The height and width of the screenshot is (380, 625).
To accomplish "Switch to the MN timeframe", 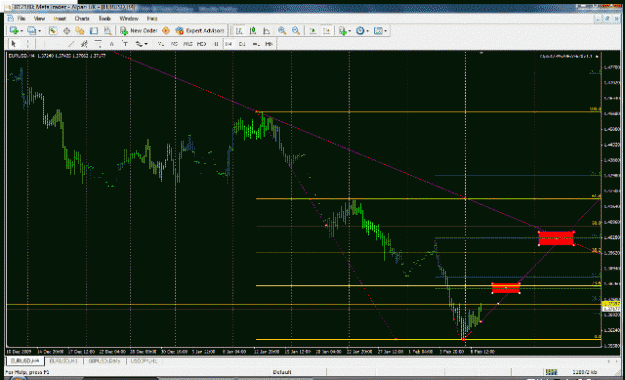I will (x=269, y=43).
